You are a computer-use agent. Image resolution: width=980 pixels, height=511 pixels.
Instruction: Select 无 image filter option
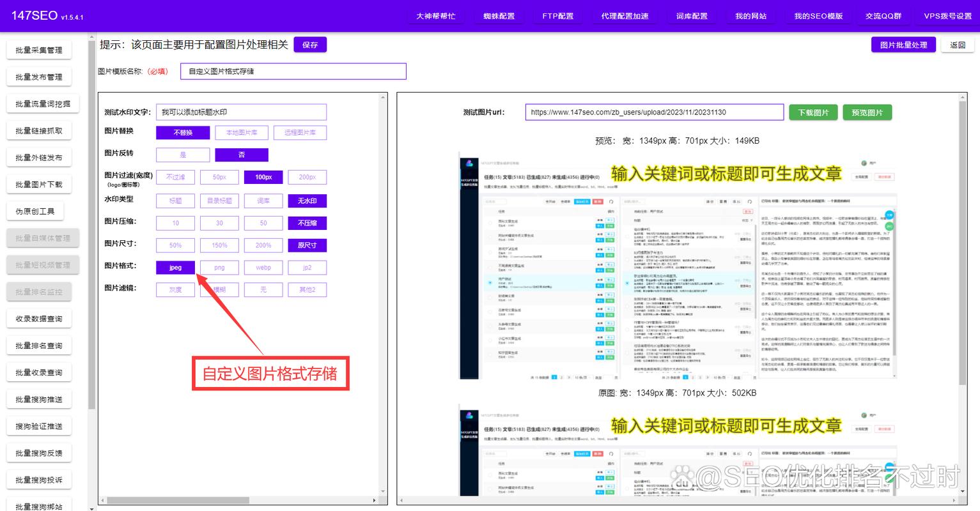[263, 289]
